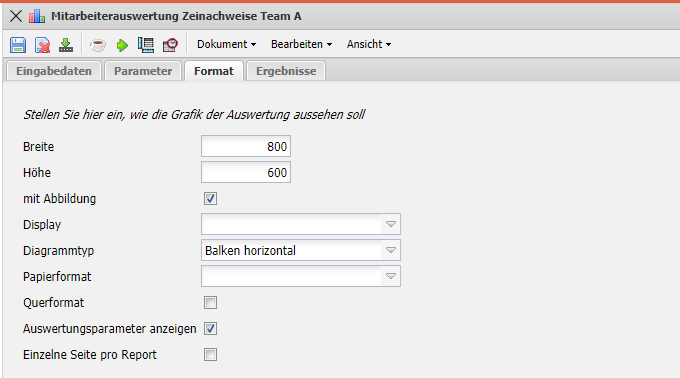Toggle Auswertungsparameter anzeigen checkbox

pyautogui.click(x=210, y=329)
